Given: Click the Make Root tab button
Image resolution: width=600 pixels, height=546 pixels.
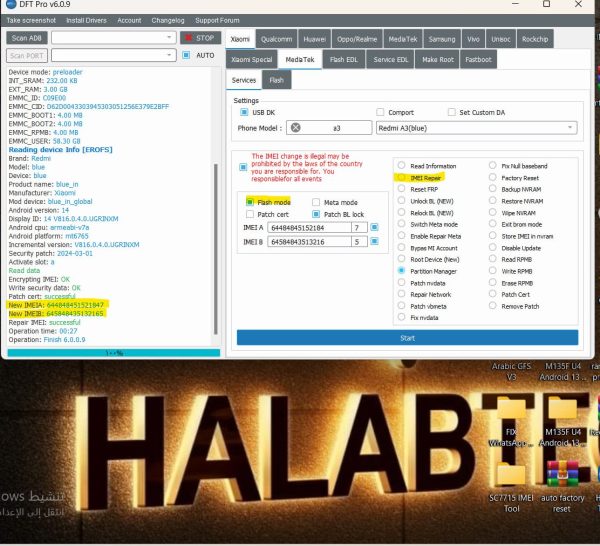Looking at the screenshot, I should click(x=437, y=59).
